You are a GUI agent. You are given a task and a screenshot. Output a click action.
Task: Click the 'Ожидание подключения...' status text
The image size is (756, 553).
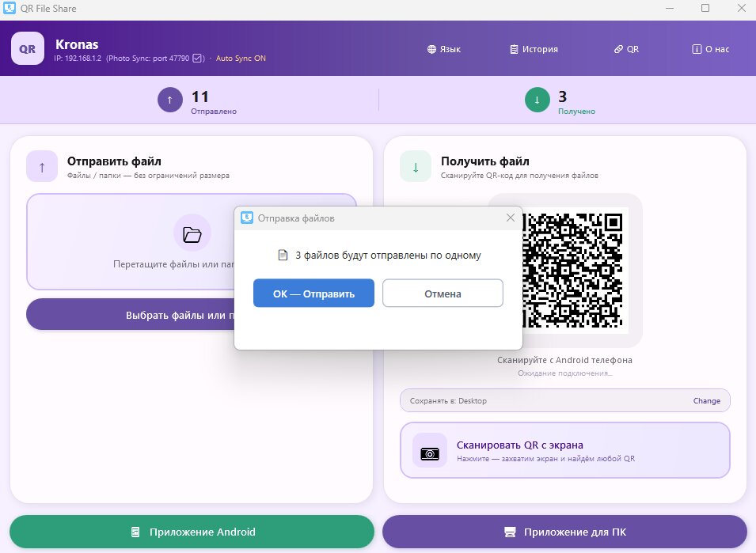pos(564,373)
